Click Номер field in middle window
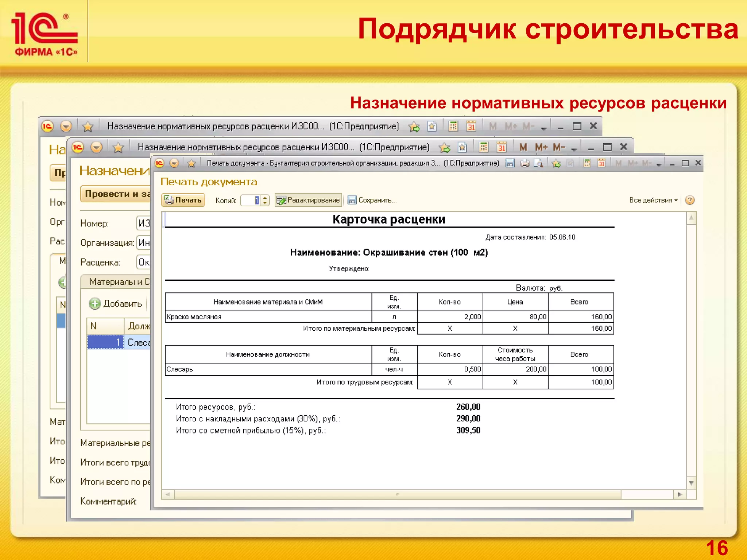 click(143, 223)
